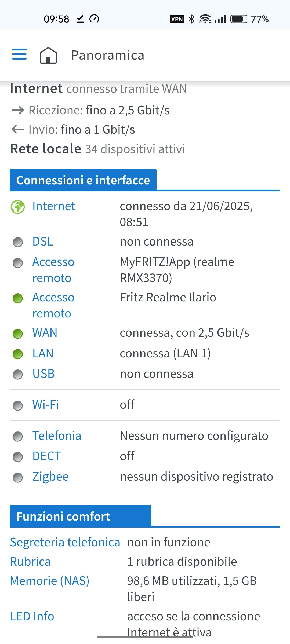Open the Internet connection link
290x644 pixels.
tap(54, 206)
